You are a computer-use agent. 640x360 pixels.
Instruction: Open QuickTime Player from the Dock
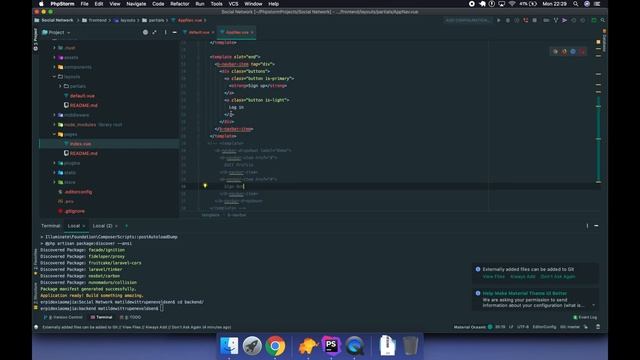click(x=354, y=346)
